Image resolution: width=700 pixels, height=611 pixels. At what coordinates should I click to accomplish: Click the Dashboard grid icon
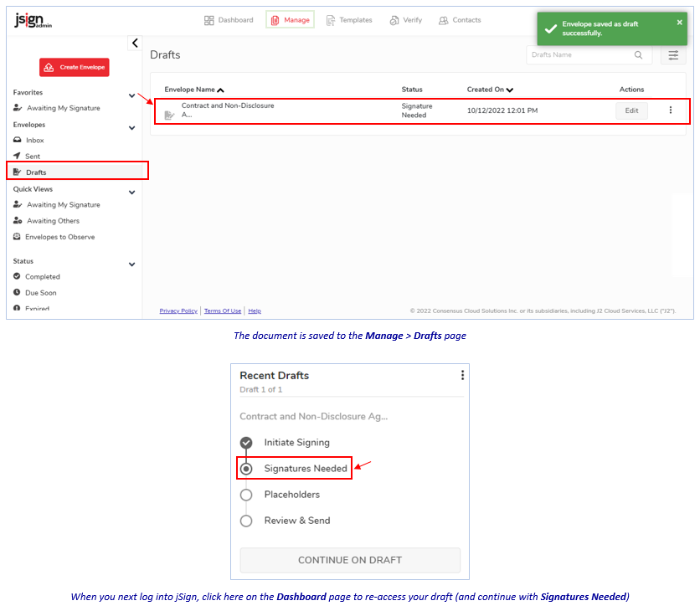pyautogui.click(x=209, y=20)
